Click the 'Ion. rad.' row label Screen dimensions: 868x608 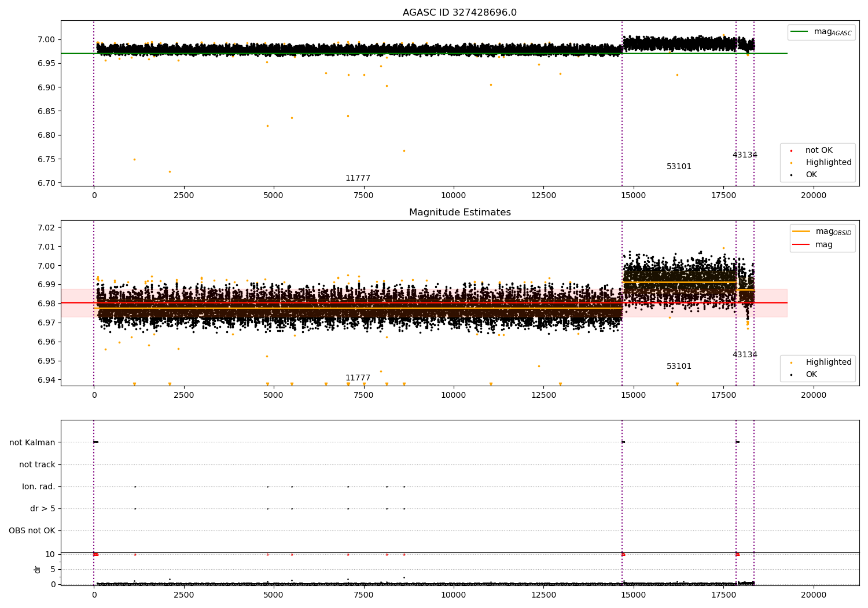click(x=39, y=486)
